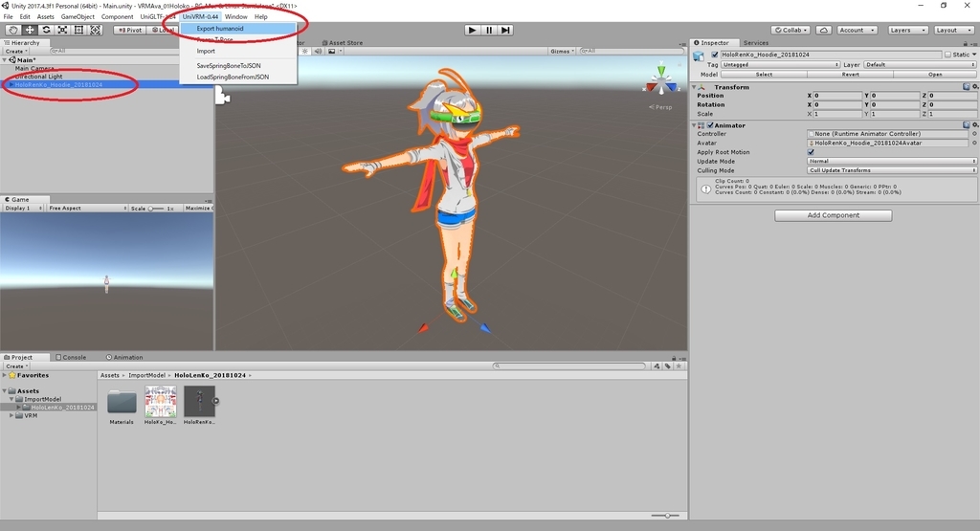
Task: Click the Add Component button
Action: click(834, 215)
